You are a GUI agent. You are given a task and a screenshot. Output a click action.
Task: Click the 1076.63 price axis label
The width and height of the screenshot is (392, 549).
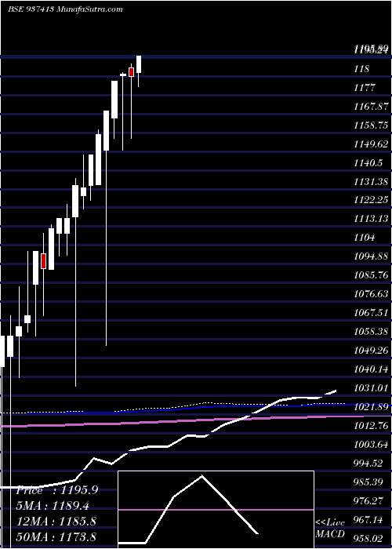point(371,294)
